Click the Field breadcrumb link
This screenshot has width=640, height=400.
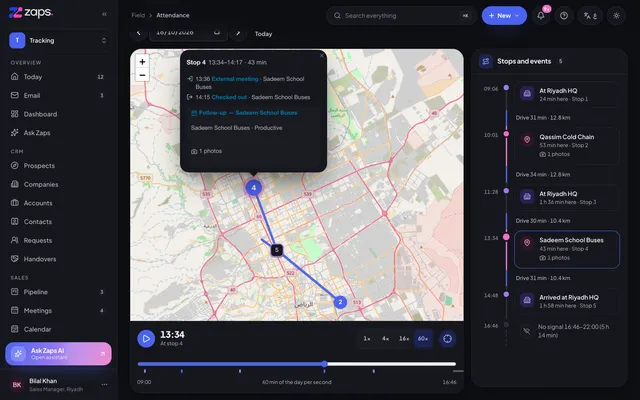tap(138, 15)
